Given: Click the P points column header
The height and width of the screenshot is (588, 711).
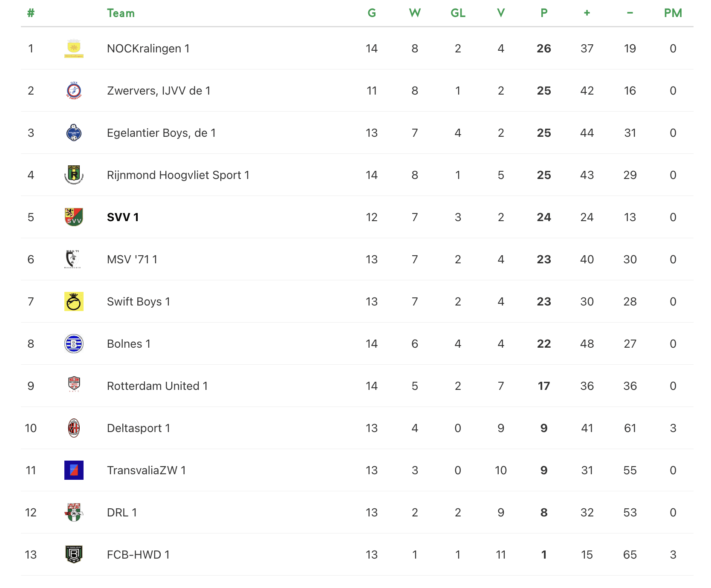Looking at the screenshot, I should point(544,13).
